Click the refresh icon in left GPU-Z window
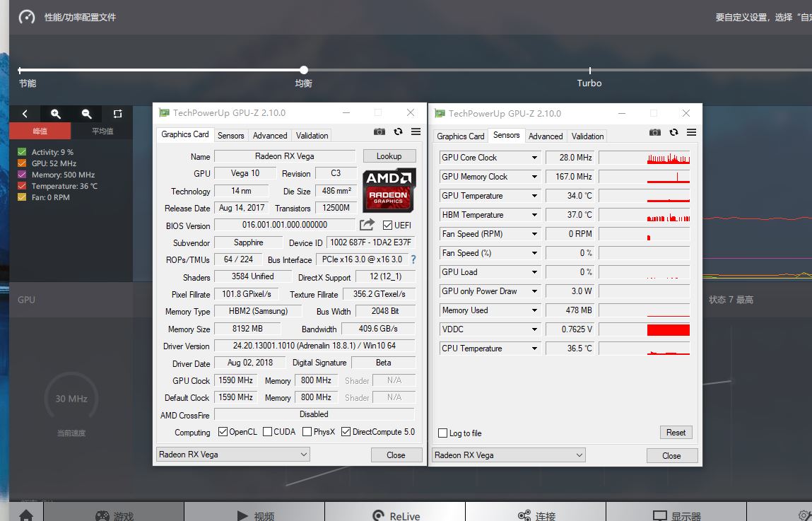The width and height of the screenshot is (812, 521). tap(398, 132)
